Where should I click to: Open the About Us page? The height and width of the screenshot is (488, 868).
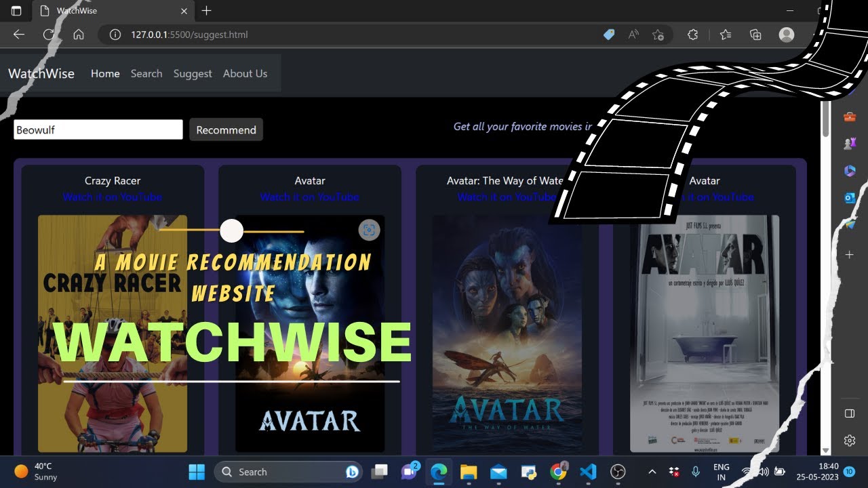(245, 73)
